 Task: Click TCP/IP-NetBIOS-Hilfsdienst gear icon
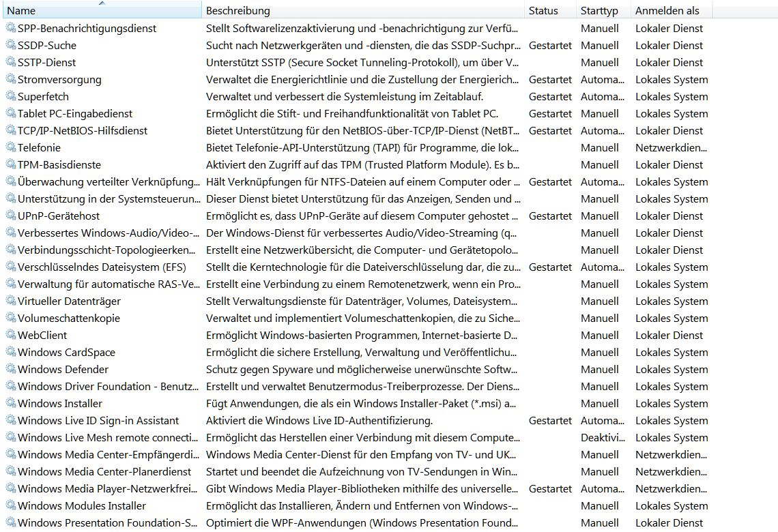click(10, 130)
